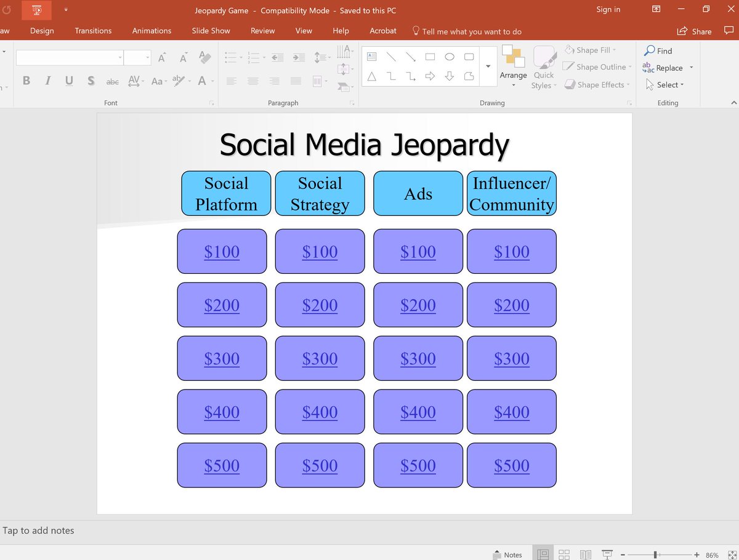Switch to Reading View
The width and height of the screenshot is (739, 560).
click(x=586, y=554)
